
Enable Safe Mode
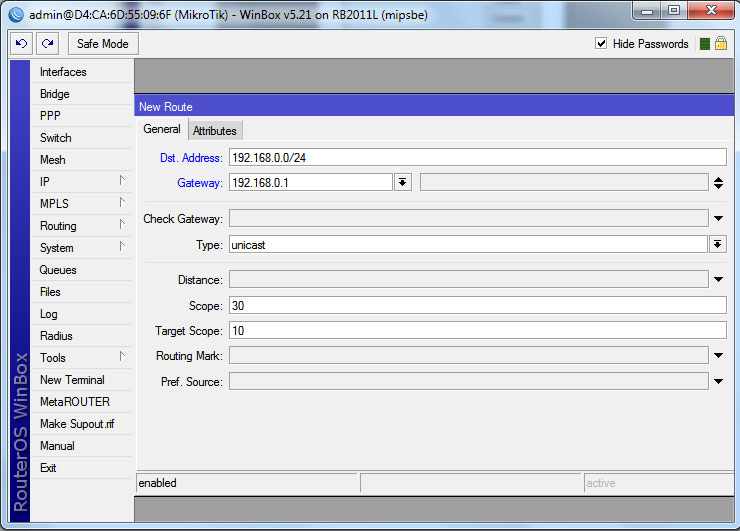102,44
